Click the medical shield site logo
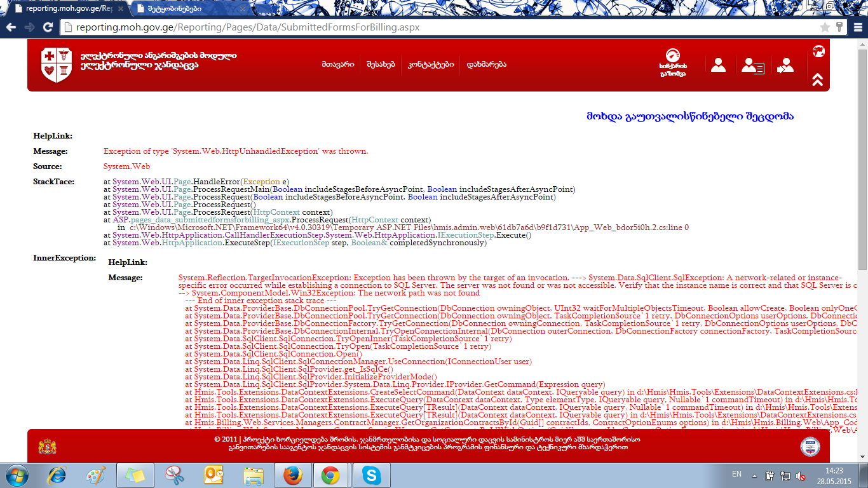Viewport: 868px width, 488px height. [x=56, y=65]
